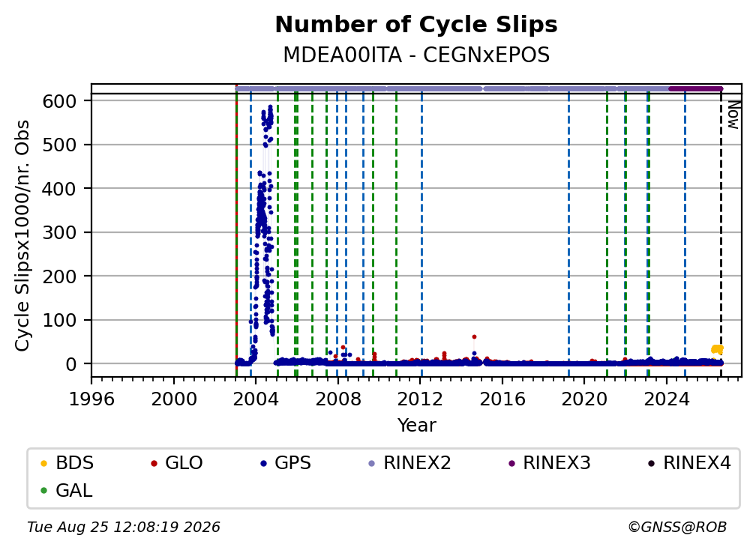Click the 2016 x-axis tick label
The image size is (756, 550).
pyautogui.click(x=502, y=399)
